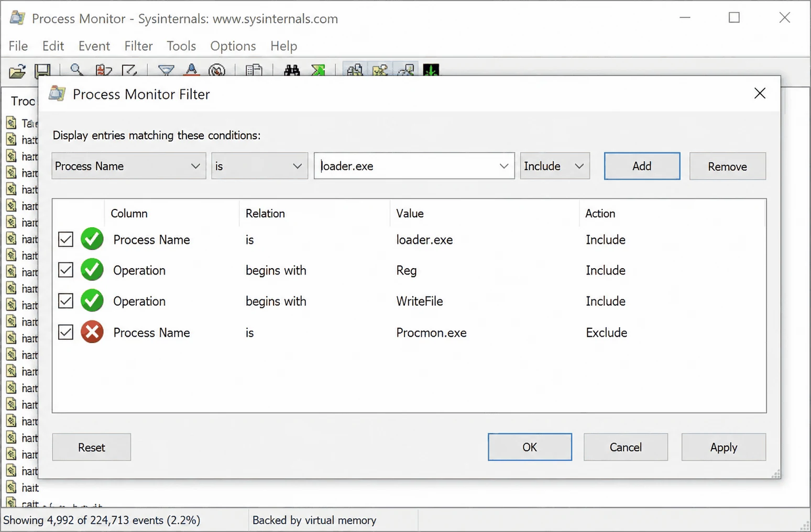811x532 pixels.
Task: Toggle event capture with the magnifier icon
Action: [76, 70]
